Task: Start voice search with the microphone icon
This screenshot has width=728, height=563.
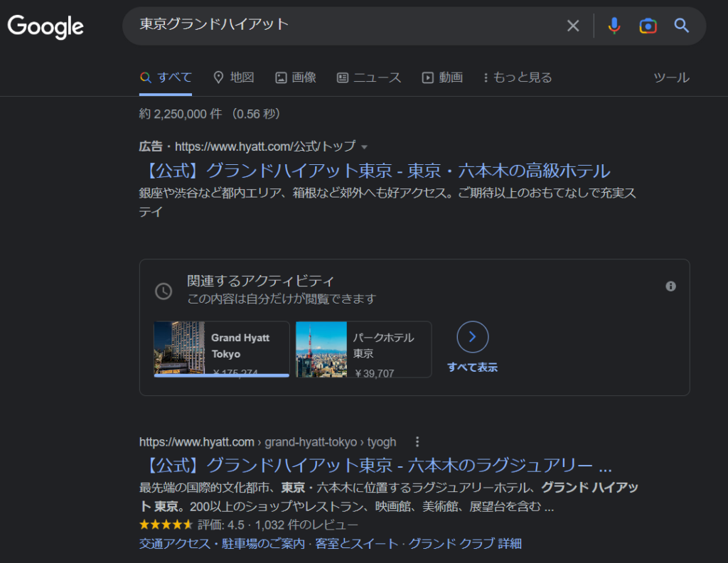Action: coord(614,26)
